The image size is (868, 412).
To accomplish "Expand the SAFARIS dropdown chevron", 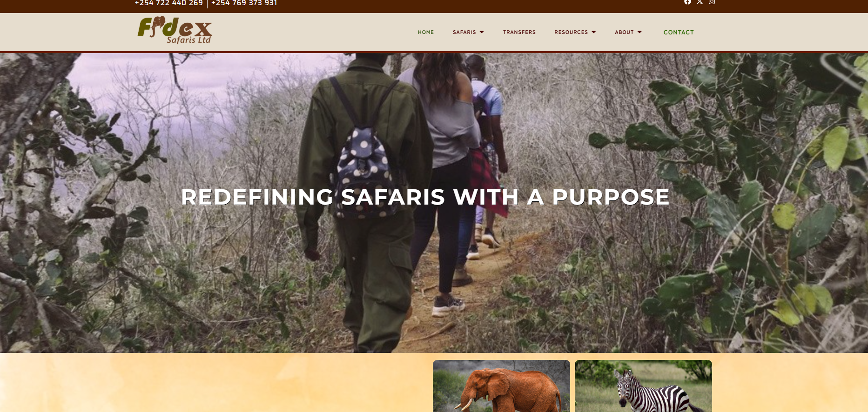I will click(482, 32).
